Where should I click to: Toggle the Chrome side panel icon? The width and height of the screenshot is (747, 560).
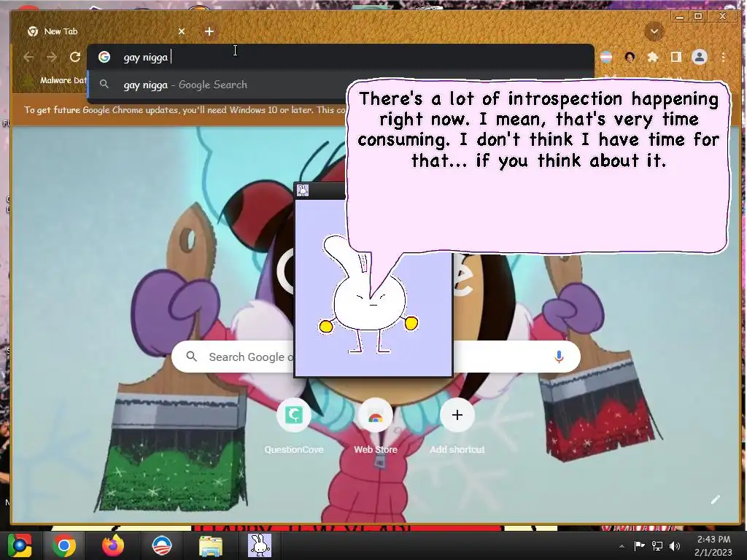tap(676, 57)
